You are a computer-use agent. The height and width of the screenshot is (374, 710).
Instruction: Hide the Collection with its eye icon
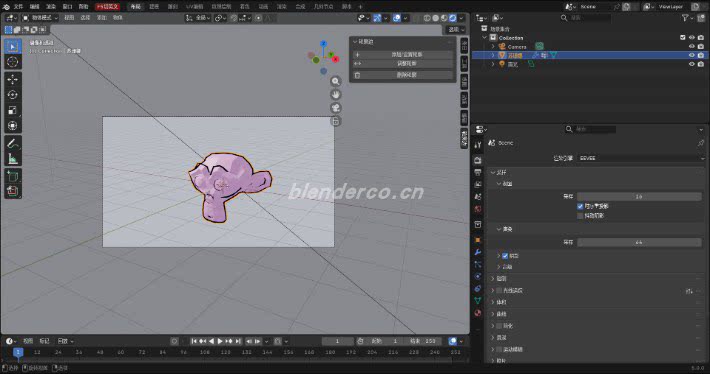click(691, 38)
